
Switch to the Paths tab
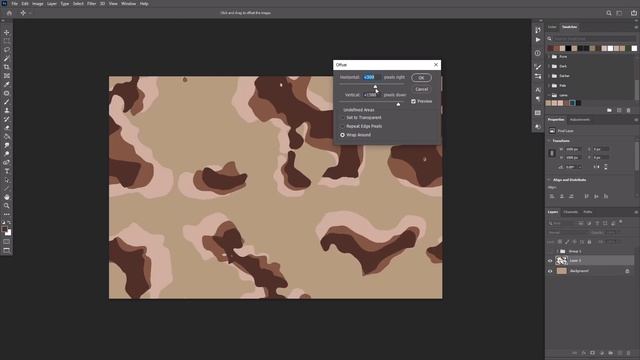[588, 212]
